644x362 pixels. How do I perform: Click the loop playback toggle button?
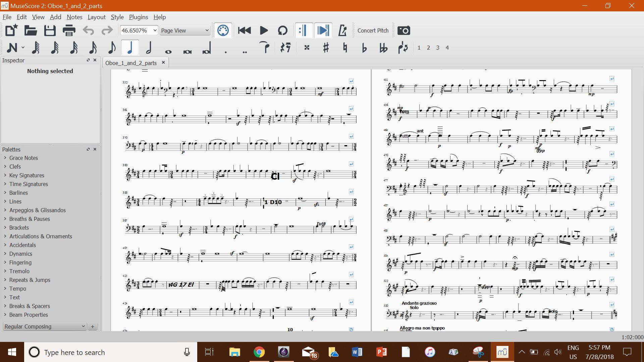click(x=283, y=30)
